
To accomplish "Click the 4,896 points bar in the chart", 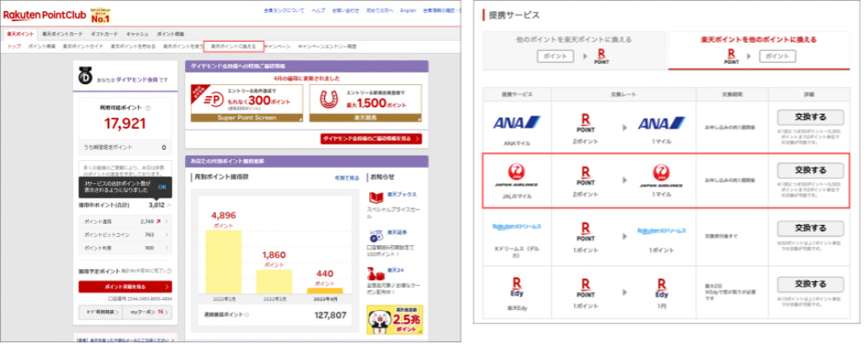I will pos(223,261).
